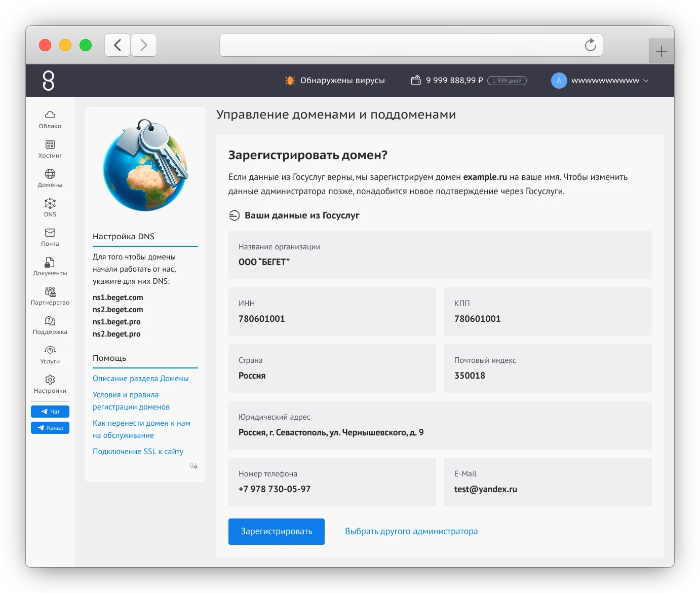The height and width of the screenshot is (593, 700).
Task: Open Настройки settings in sidebar
Action: point(50,384)
